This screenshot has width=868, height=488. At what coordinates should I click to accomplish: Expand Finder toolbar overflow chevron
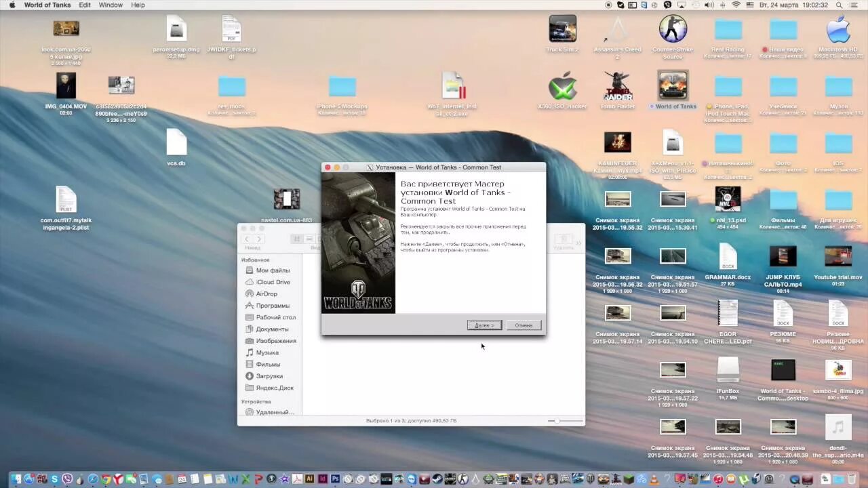(x=578, y=242)
